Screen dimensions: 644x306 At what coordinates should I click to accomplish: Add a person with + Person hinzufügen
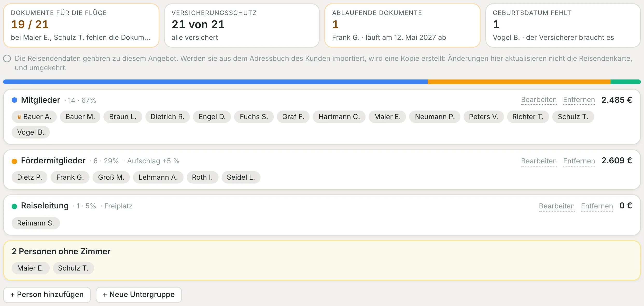tap(47, 295)
